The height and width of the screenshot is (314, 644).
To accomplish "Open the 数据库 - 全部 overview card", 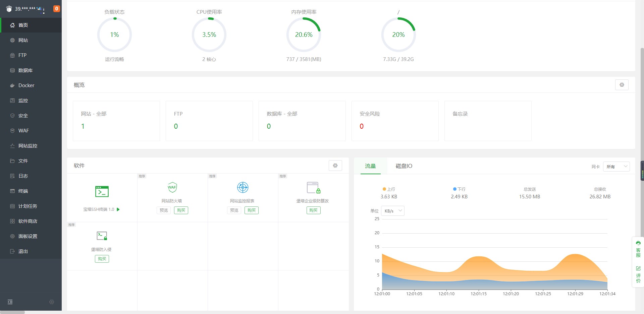I will click(x=302, y=121).
